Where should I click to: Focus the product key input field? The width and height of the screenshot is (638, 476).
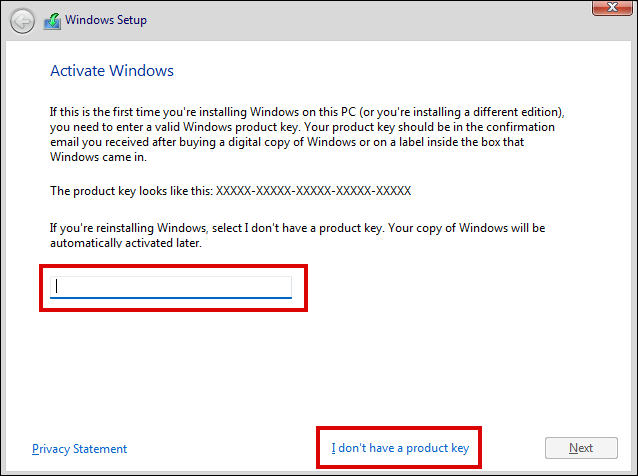[171, 287]
